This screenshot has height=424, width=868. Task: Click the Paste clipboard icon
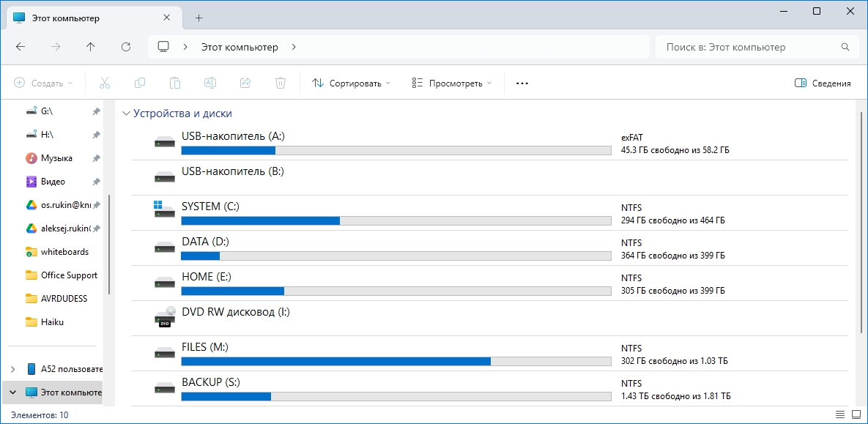coord(175,83)
